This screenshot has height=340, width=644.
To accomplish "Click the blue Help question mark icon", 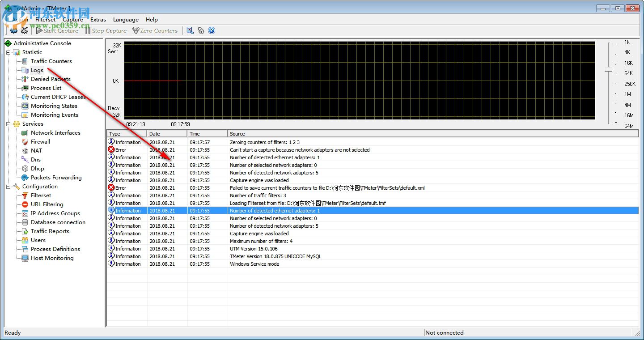I will point(212,30).
